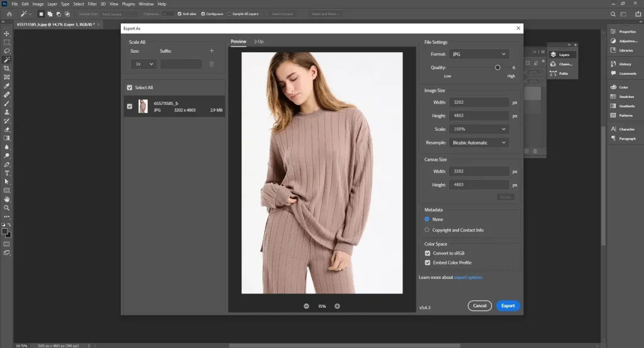Open the Scale percentage dropdown

(479, 129)
